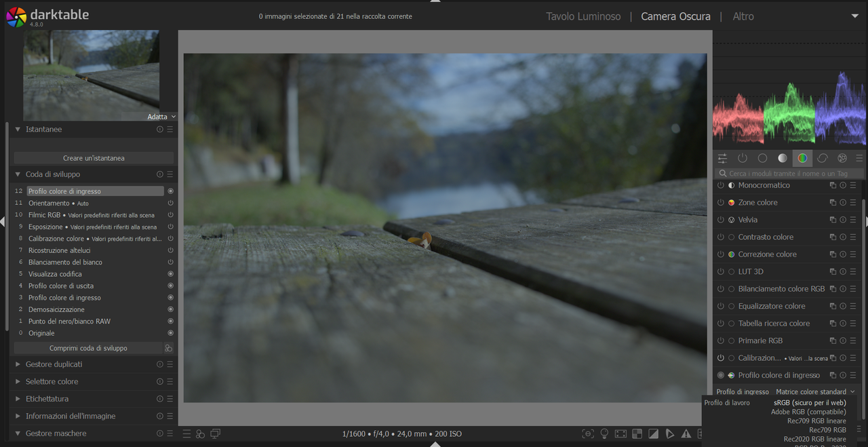Collapse the Coda di sviluppo panel

(18, 174)
